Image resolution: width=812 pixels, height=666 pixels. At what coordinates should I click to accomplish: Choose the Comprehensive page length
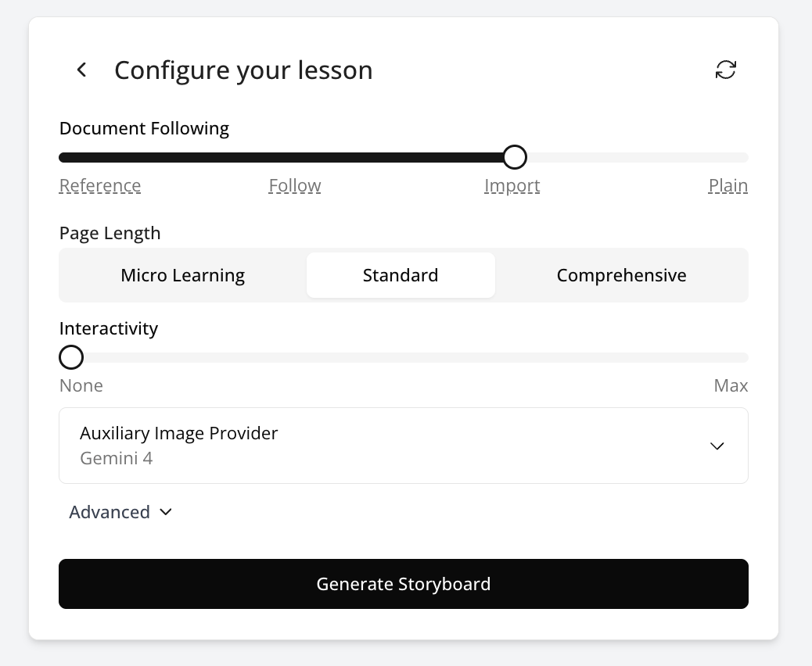(x=621, y=275)
